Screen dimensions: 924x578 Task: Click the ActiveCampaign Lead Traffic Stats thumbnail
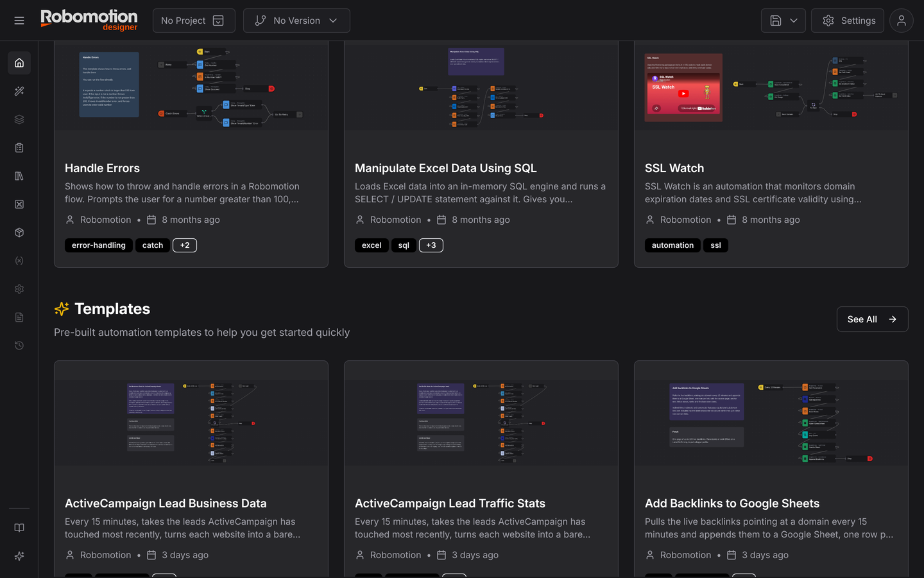(x=481, y=423)
